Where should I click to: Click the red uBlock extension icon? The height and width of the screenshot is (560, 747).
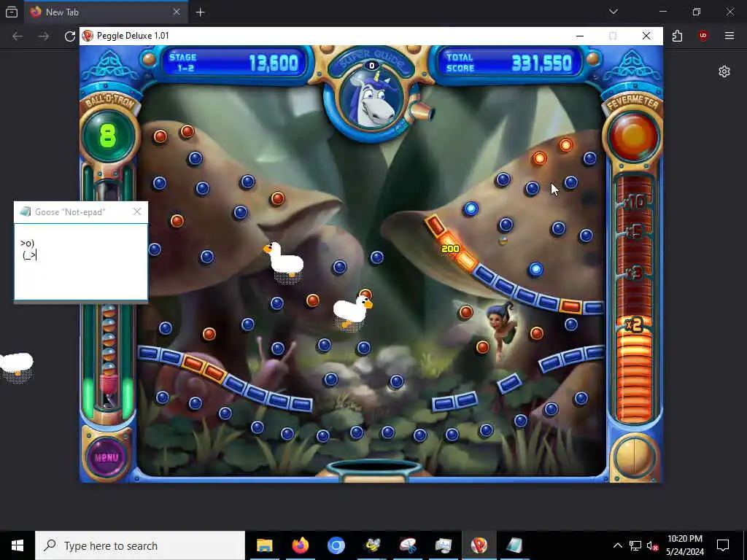click(x=703, y=36)
